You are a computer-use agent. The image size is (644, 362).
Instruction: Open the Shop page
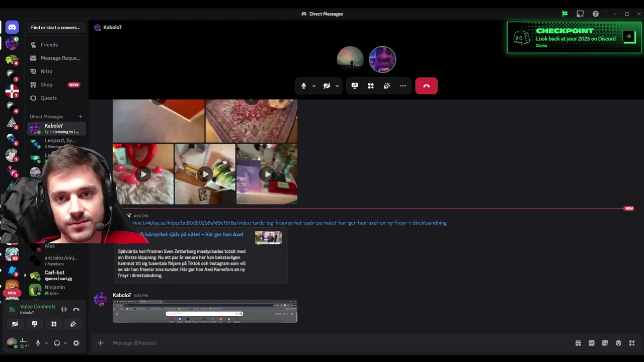(57, 84)
